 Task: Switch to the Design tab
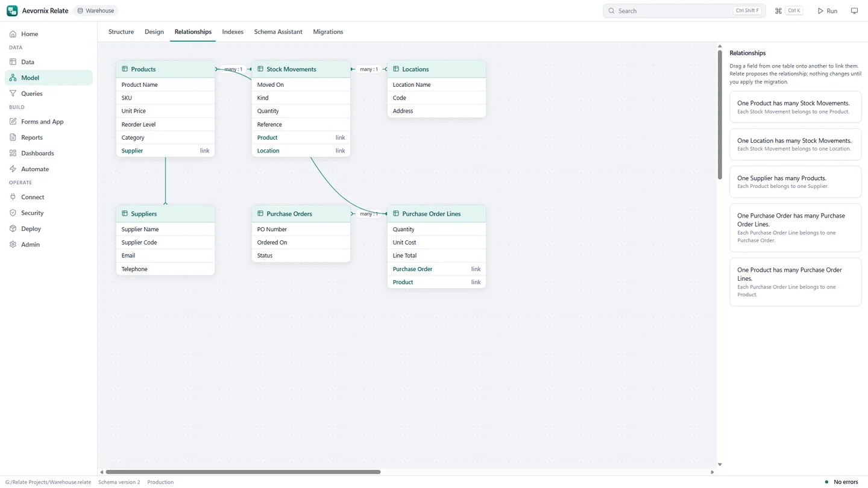pos(154,32)
